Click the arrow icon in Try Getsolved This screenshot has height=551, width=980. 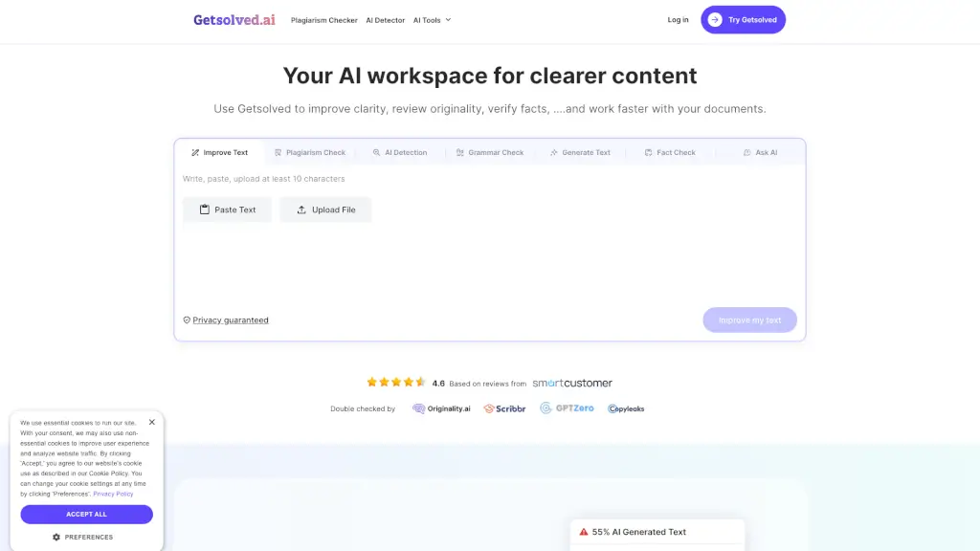pyautogui.click(x=715, y=20)
